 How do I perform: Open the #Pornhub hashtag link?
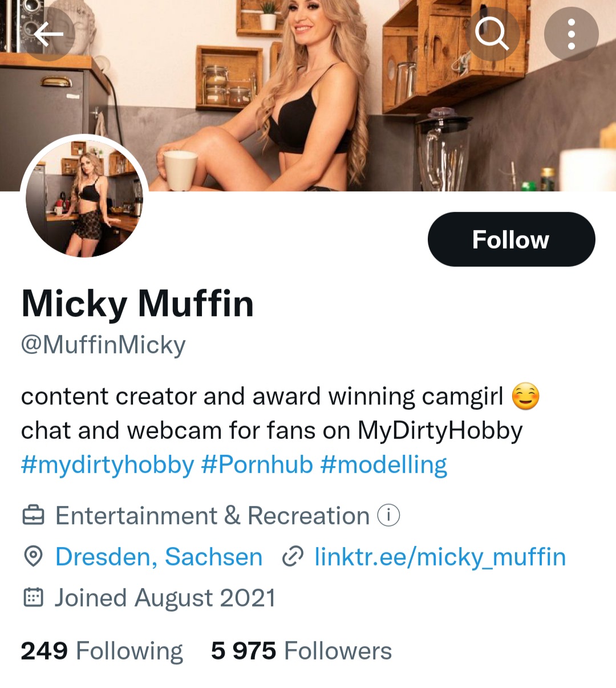pyautogui.click(x=257, y=465)
